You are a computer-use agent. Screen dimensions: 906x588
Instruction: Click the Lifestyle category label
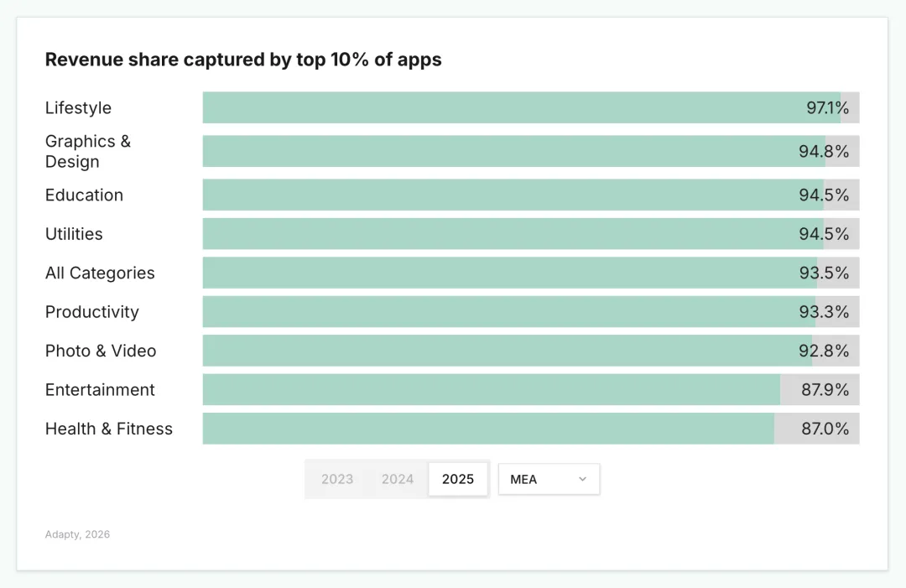click(x=78, y=108)
